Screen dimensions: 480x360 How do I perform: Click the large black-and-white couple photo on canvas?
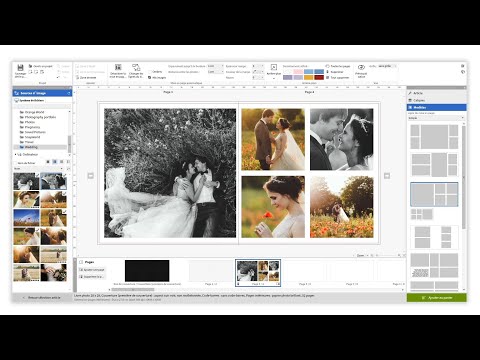pyautogui.click(x=170, y=173)
